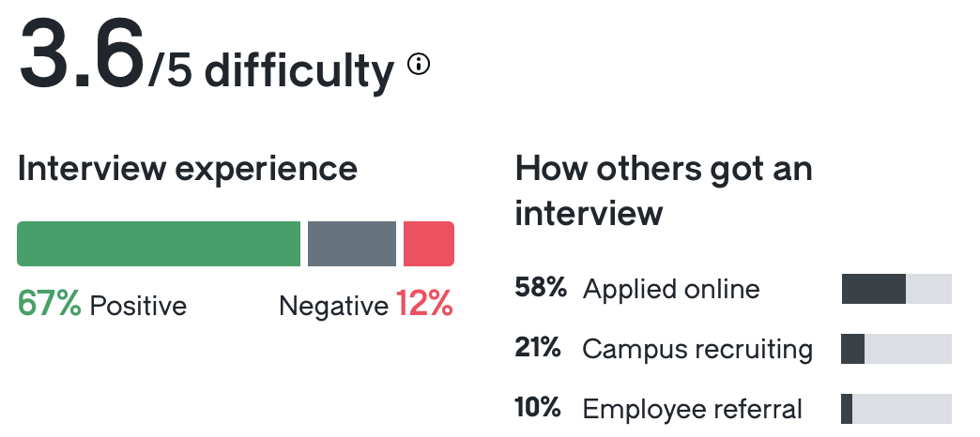980x437 pixels.
Task: Click the "Negative" label
Action: tap(333, 306)
